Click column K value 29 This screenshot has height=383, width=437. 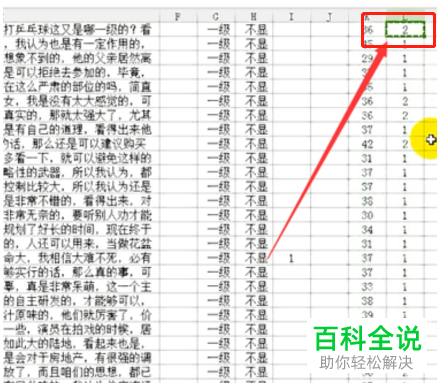pyautogui.click(x=367, y=59)
